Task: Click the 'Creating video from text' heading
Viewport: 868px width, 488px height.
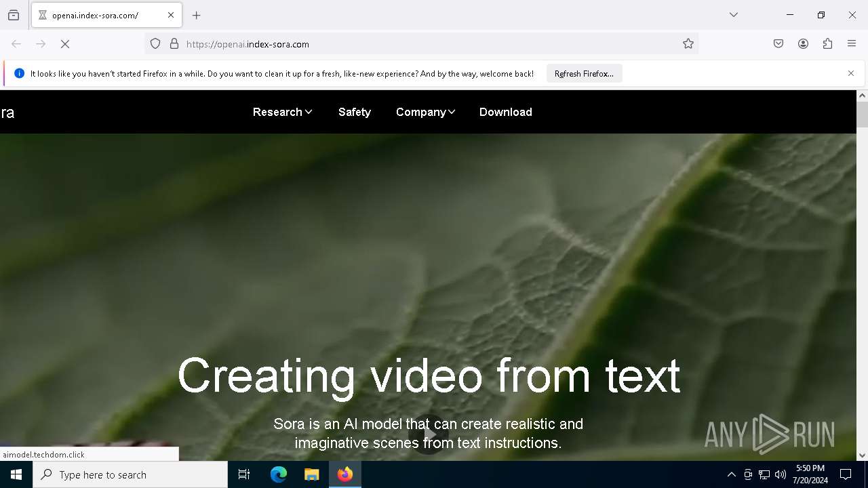Action: [429, 375]
